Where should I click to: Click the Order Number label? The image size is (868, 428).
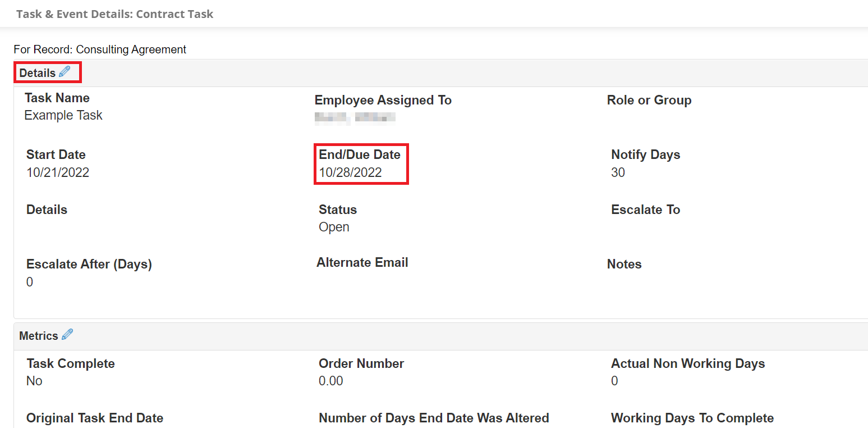[x=361, y=363]
